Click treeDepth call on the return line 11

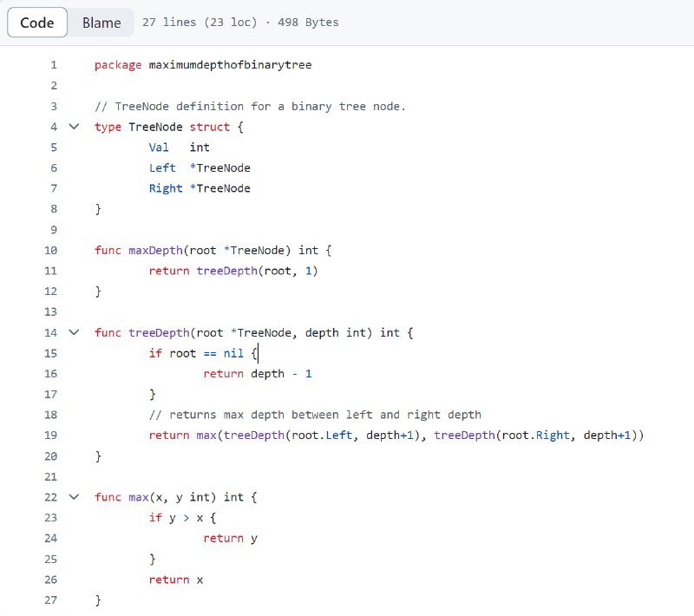click(x=226, y=271)
